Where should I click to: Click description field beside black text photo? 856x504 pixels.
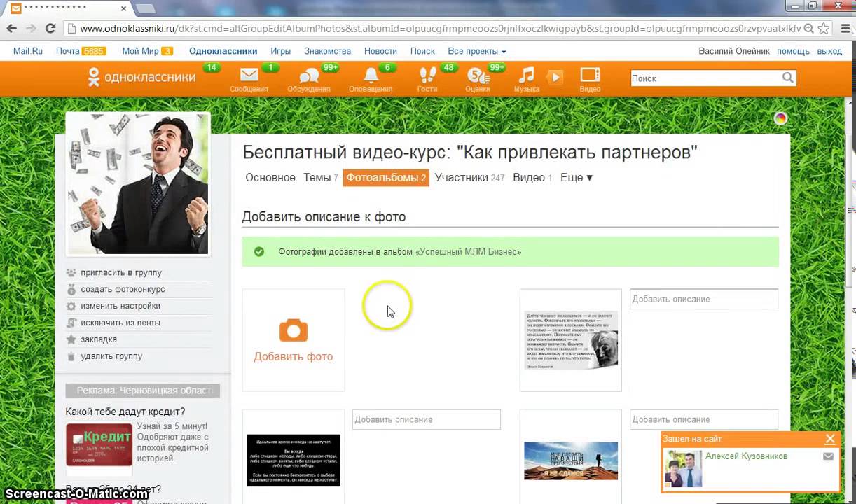[x=427, y=419]
